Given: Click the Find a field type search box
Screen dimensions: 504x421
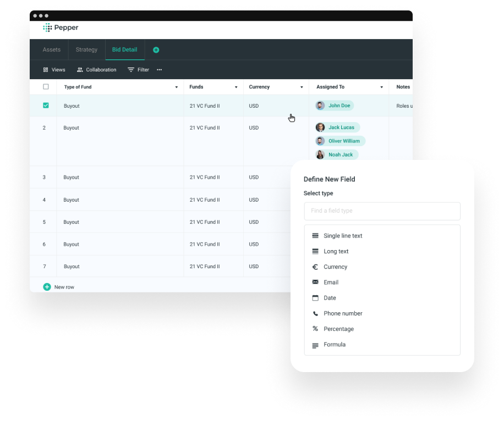Looking at the screenshot, I should coord(382,211).
